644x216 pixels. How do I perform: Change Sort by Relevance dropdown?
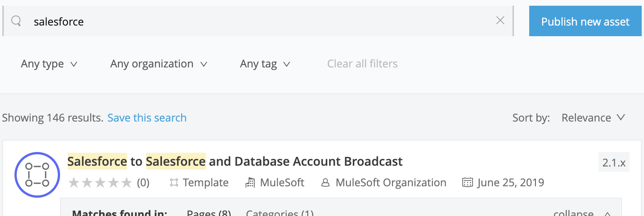click(593, 118)
